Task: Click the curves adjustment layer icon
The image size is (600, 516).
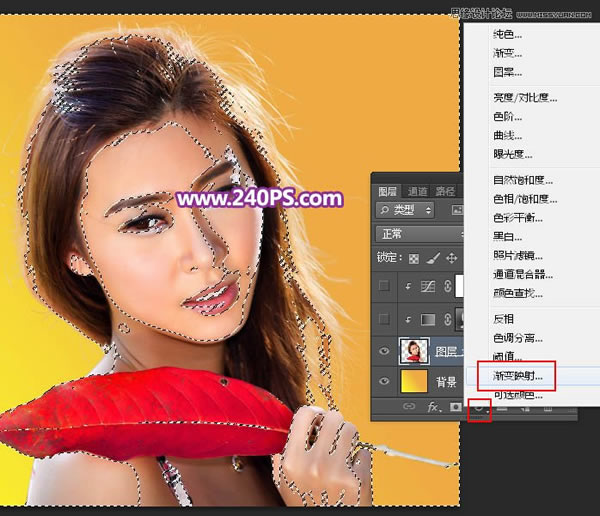Action: (x=428, y=286)
